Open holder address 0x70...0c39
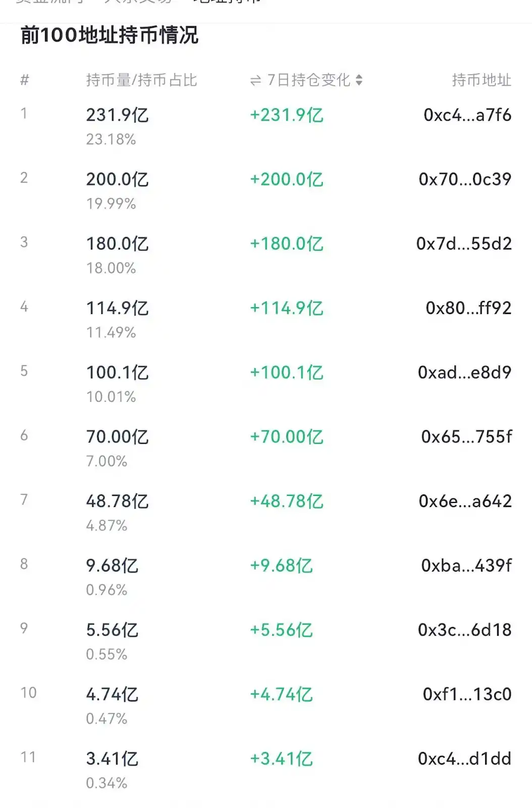 (x=464, y=179)
